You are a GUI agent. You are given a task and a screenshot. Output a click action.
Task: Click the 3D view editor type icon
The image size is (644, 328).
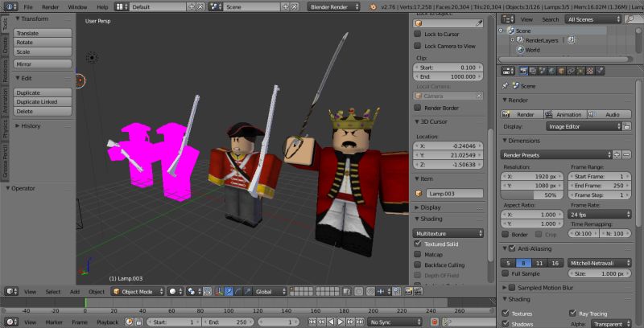pos(11,292)
